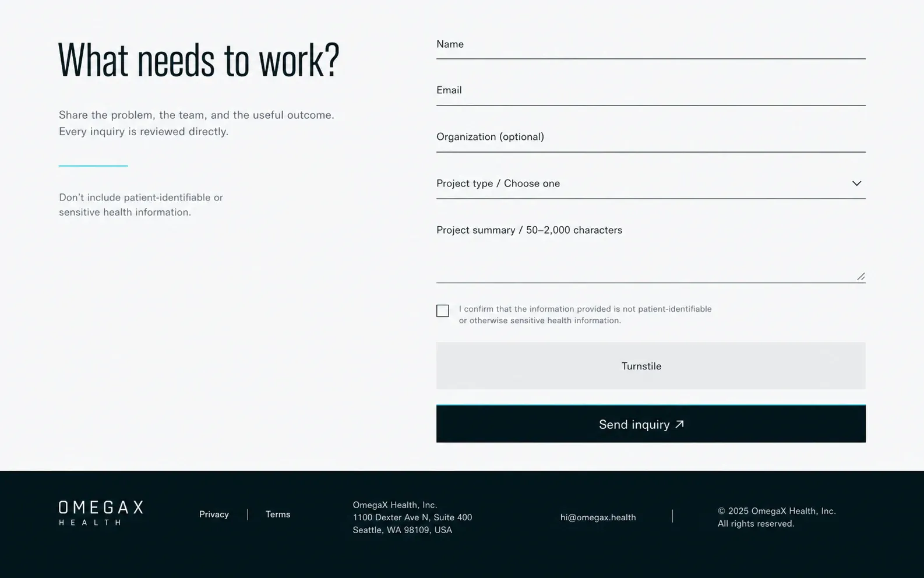This screenshot has width=924, height=578.
Task: Click the 'What needs to work?' heading
Action: click(199, 60)
